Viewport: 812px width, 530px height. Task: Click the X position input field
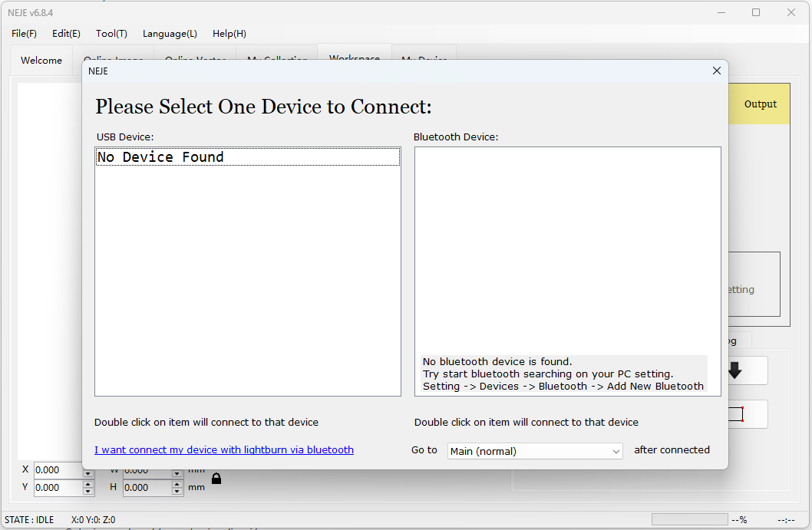[58, 470]
